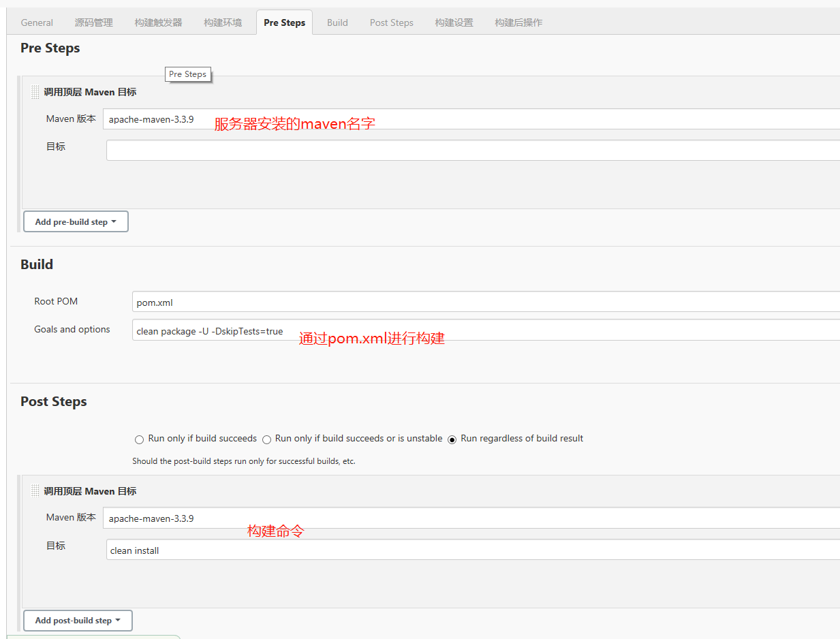Open the 'Add pre-build step' dropdown
The width and height of the screenshot is (840, 639).
point(76,222)
